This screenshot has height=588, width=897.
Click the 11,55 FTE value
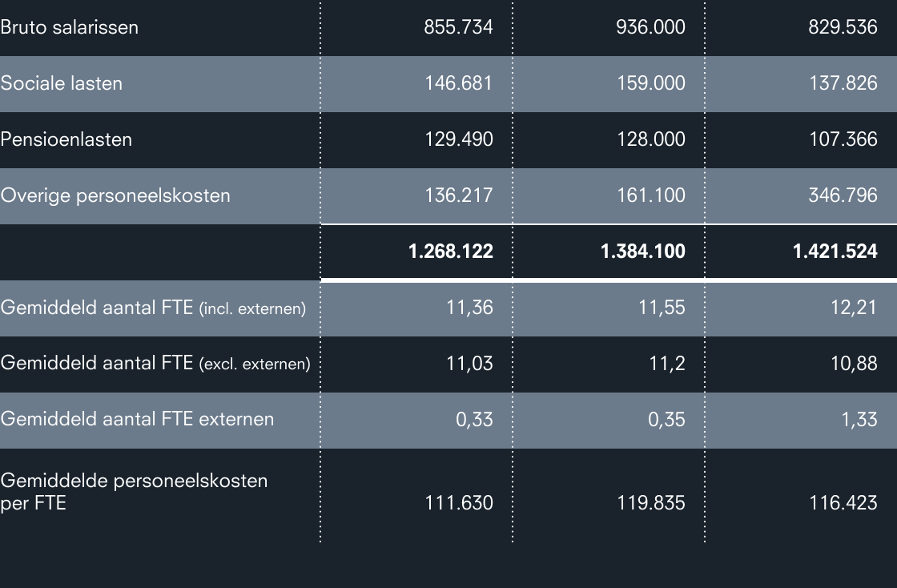tap(662, 308)
